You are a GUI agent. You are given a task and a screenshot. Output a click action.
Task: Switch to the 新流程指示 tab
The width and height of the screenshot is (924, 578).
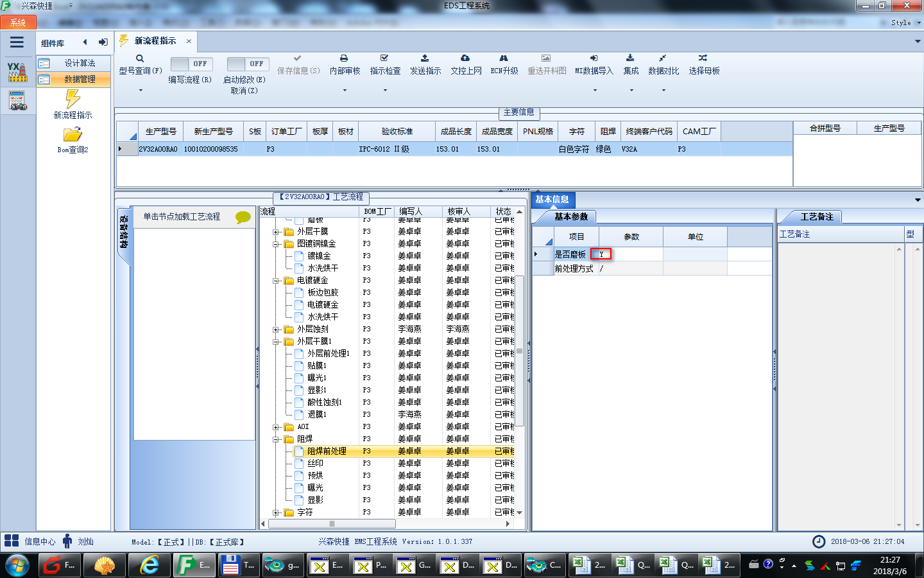pyautogui.click(x=155, y=40)
